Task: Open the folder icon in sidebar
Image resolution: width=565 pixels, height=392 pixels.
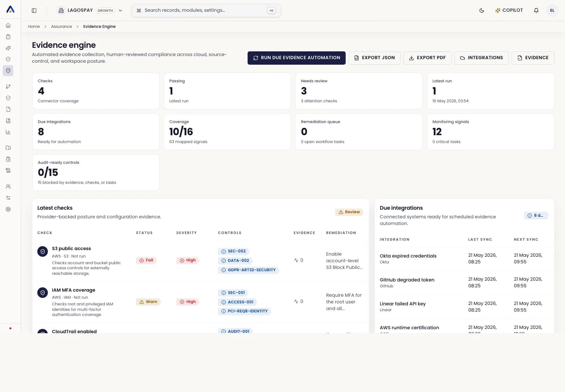Action: click(x=8, y=148)
